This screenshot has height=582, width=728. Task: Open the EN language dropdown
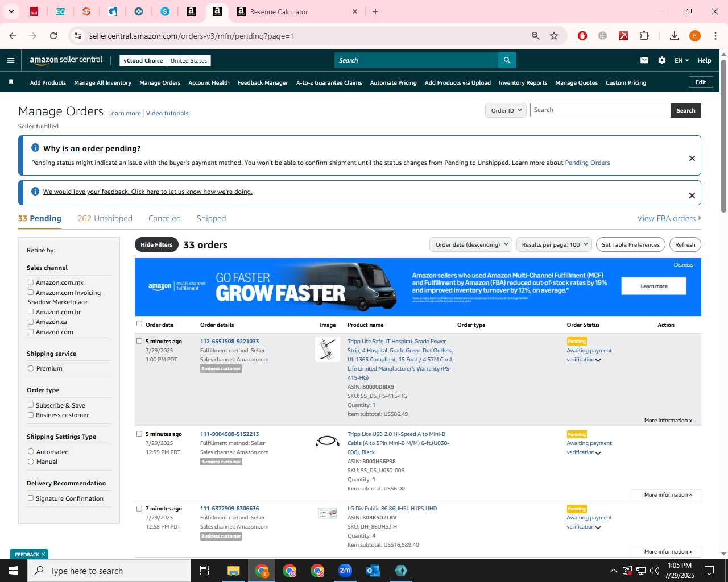tap(681, 60)
